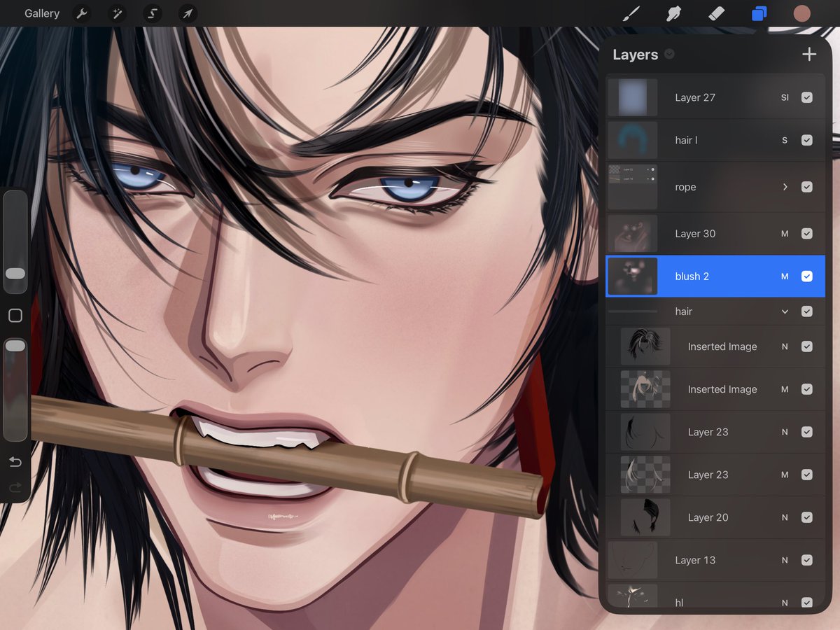Activate the Selection tool
The image size is (840, 630).
click(153, 13)
